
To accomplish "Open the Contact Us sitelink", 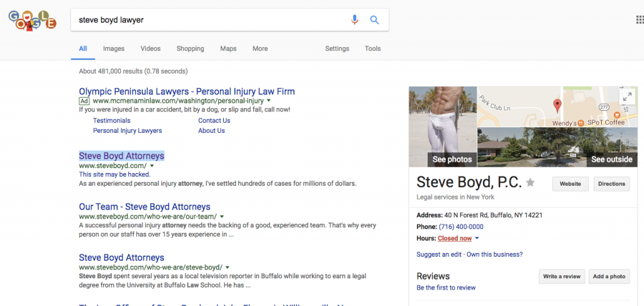I will click(214, 120).
